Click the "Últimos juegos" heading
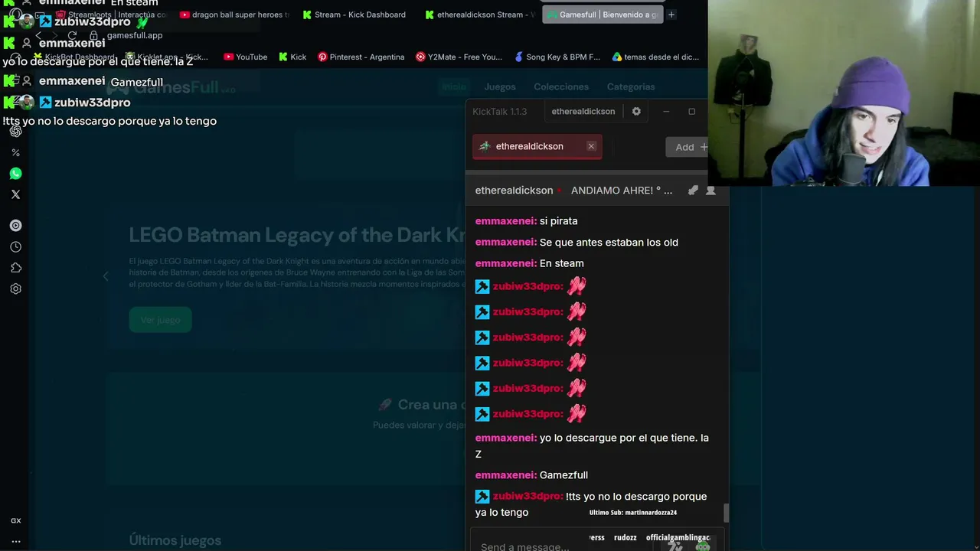 (x=175, y=540)
